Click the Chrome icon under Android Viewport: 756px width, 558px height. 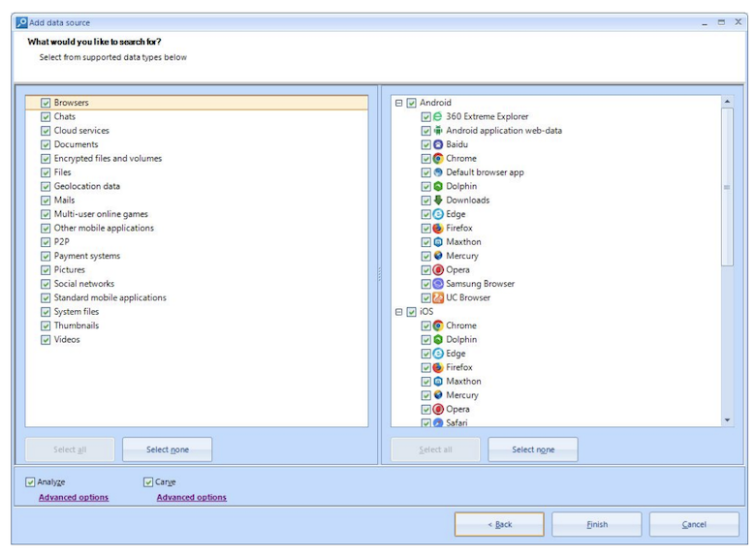(438, 158)
